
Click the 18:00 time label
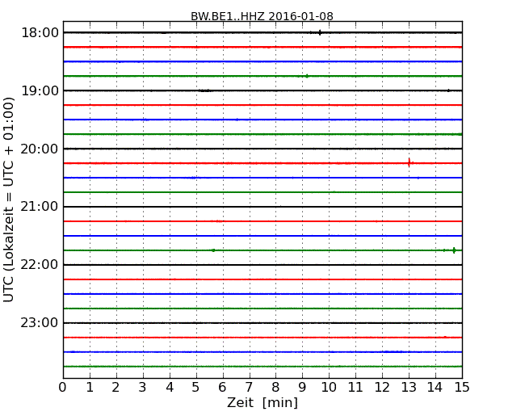tap(40, 33)
